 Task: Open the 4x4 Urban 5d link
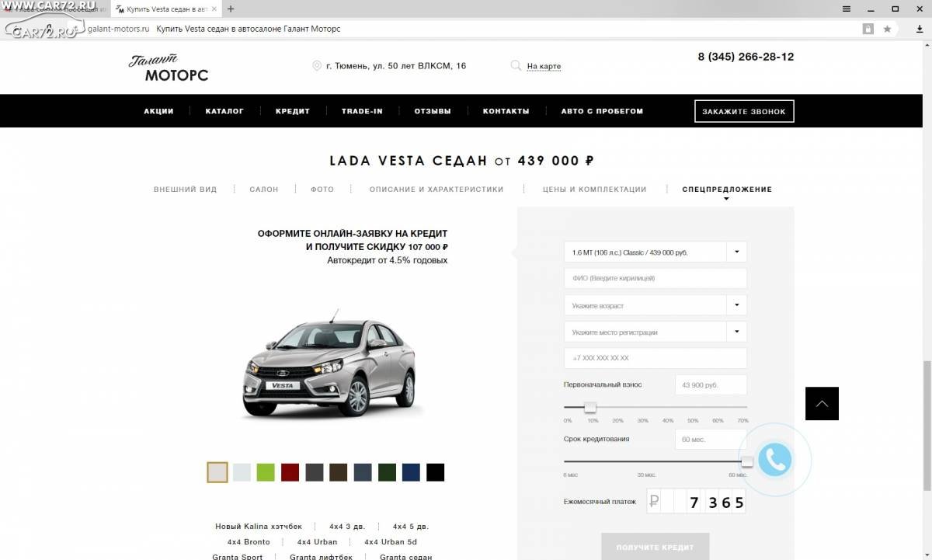pyautogui.click(x=391, y=542)
